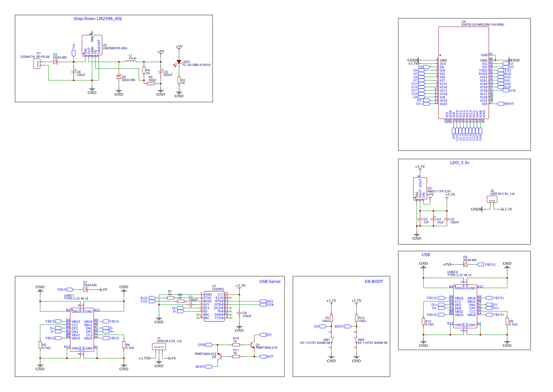Select transistor Q2
Viewport: 553px width, 392px height.
pos(220,357)
